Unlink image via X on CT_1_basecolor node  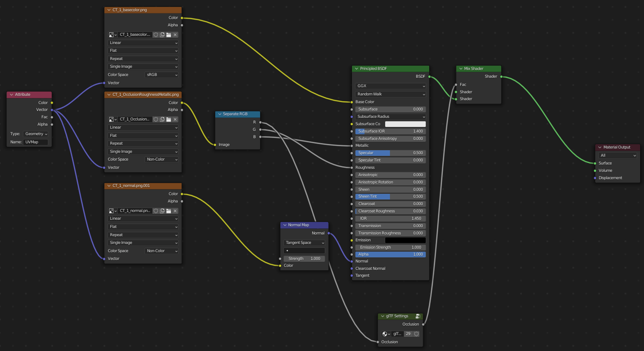point(175,35)
